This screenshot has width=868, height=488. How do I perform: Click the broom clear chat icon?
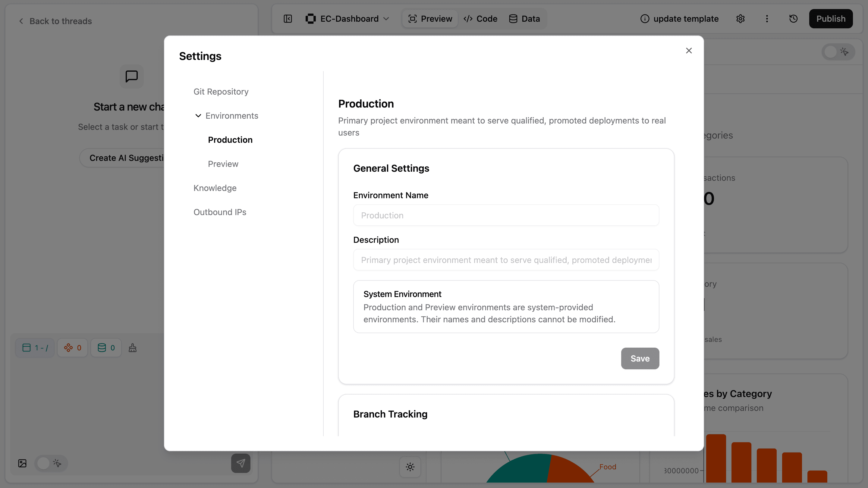(x=132, y=348)
